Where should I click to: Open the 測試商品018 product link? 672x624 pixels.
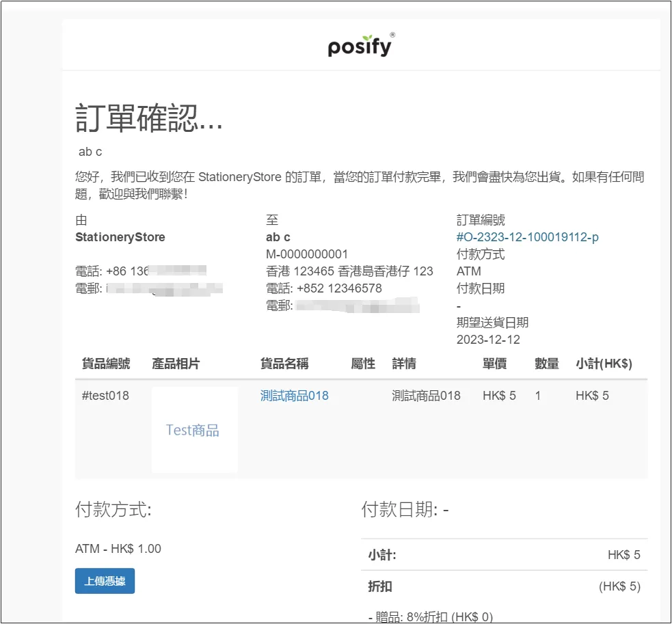[295, 395]
